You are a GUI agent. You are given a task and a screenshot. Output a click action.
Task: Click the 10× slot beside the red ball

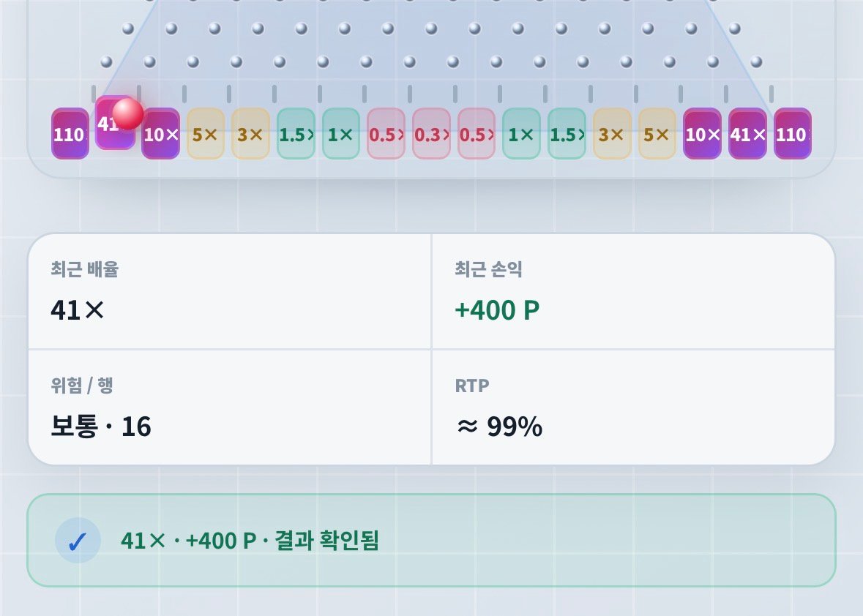coord(161,134)
